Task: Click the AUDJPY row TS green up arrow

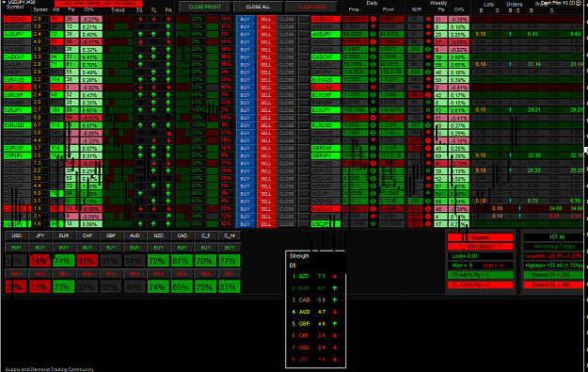Action: click(x=140, y=34)
